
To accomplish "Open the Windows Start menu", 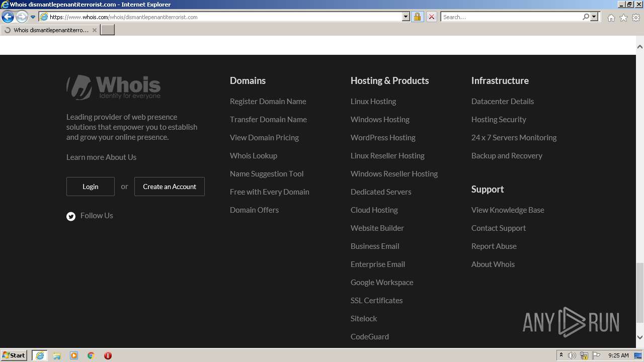I will pyautogui.click(x=14, y=355).
